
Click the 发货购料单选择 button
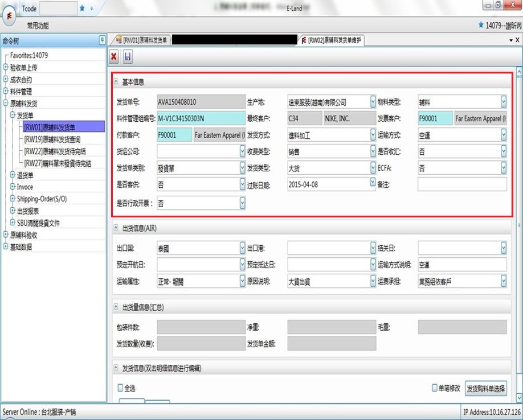(x=485, y=389)
